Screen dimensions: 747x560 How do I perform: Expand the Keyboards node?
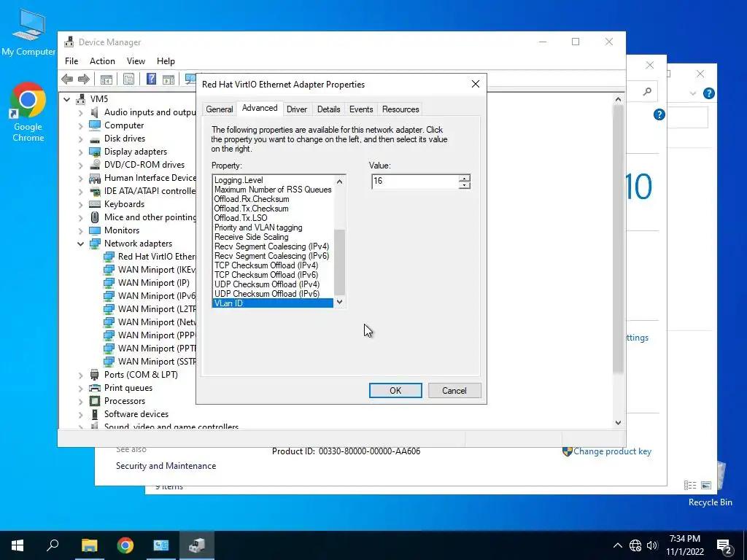pyautogui.click(x=80, y=204)
